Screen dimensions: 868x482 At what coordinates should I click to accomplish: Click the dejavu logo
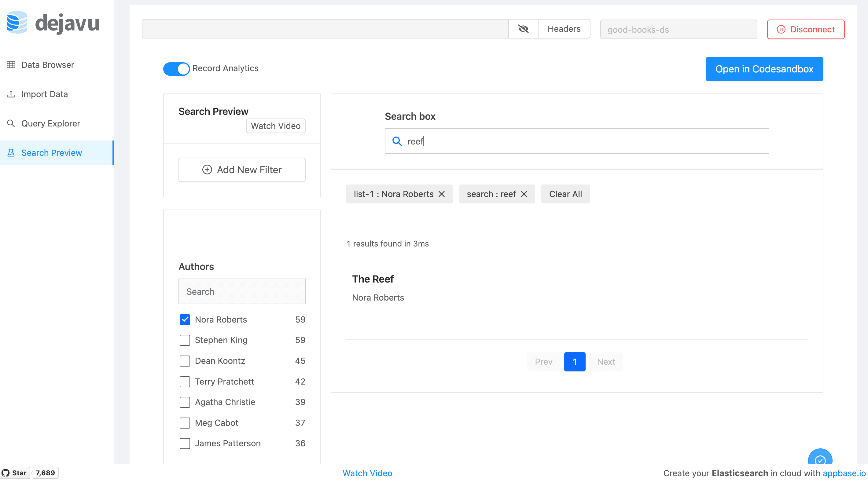pos(53,23)
